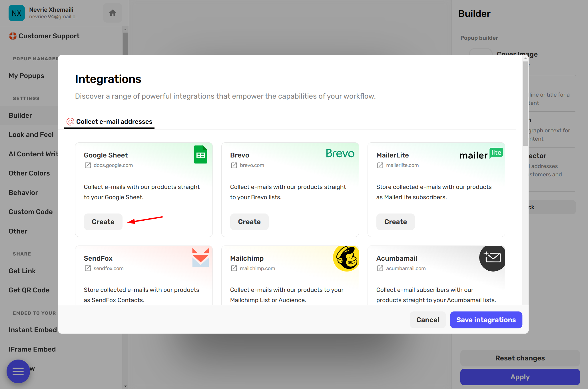
Task: Click external link icon beside sendfox.com
Action: coord(88,268)
